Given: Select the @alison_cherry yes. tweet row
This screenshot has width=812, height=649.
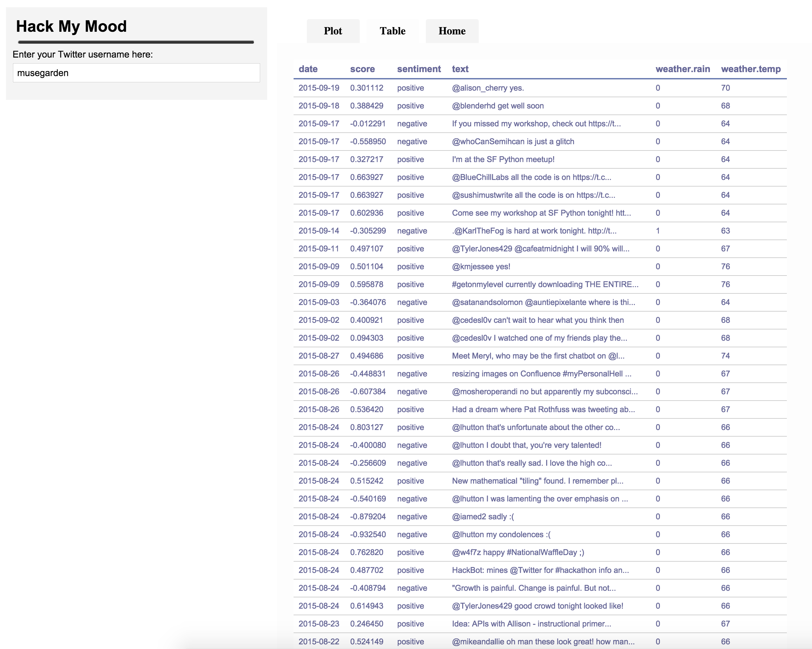Looking at the screenshot, I should (x=488, y=88).
